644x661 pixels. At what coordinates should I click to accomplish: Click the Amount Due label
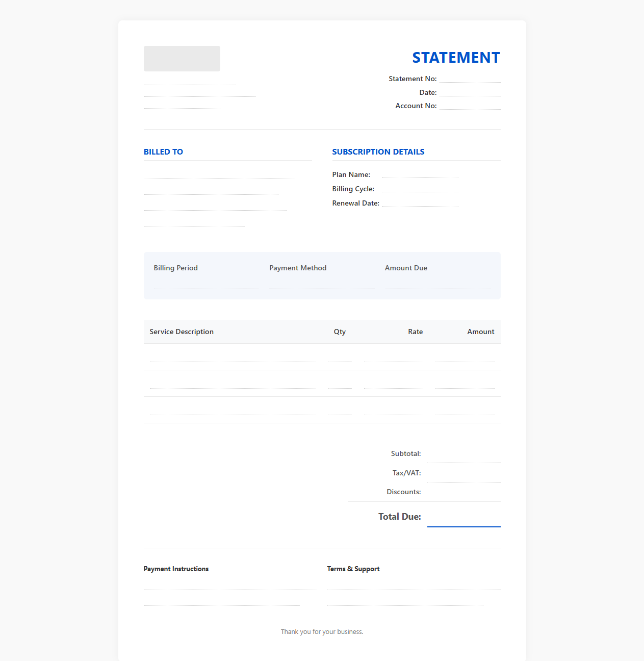point(406,268)
